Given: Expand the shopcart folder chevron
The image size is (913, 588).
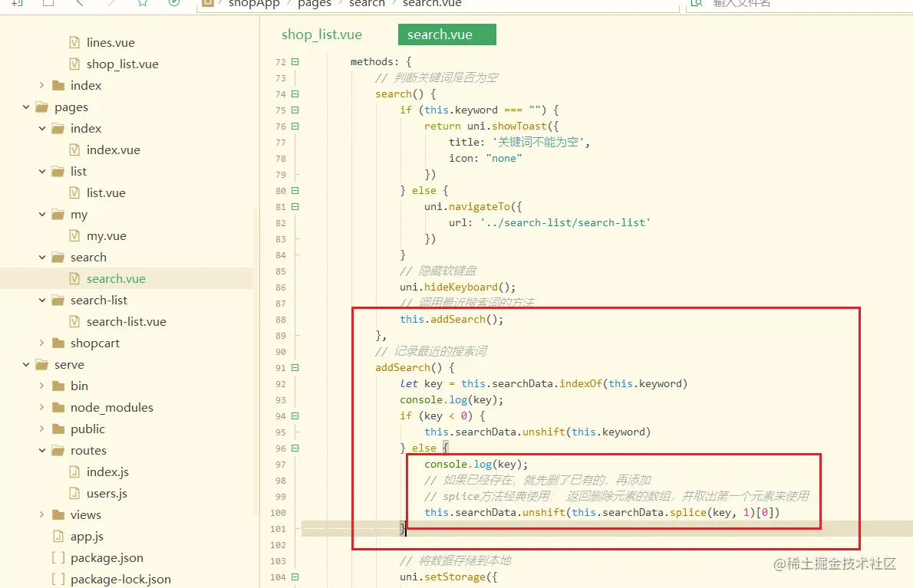Looking at the screenshot, I should click(x=42, y=343).
